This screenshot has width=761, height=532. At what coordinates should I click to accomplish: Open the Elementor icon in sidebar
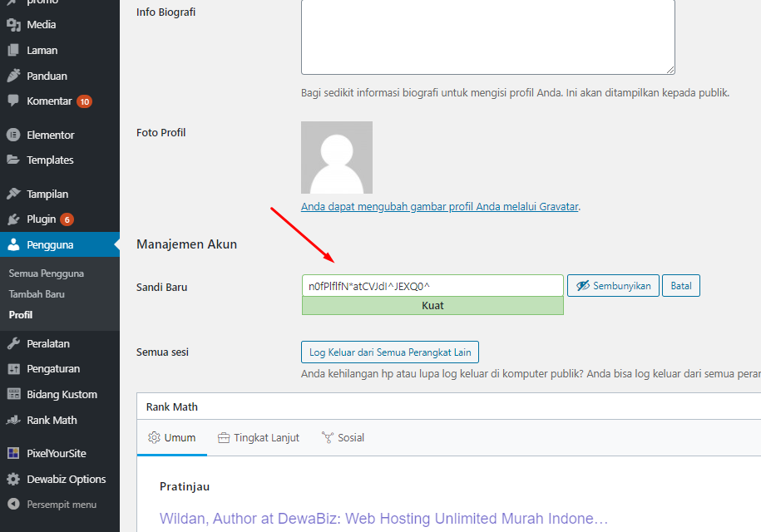pos(13,135)
